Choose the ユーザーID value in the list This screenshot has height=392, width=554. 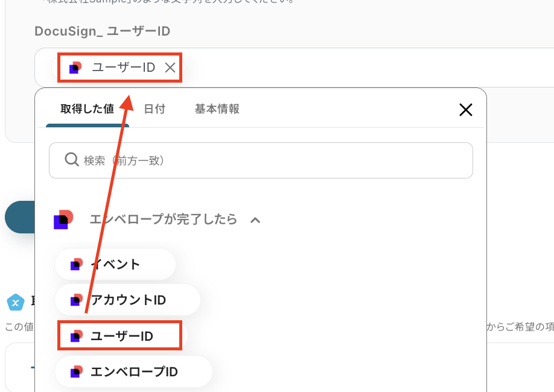[x=121, y=336]
